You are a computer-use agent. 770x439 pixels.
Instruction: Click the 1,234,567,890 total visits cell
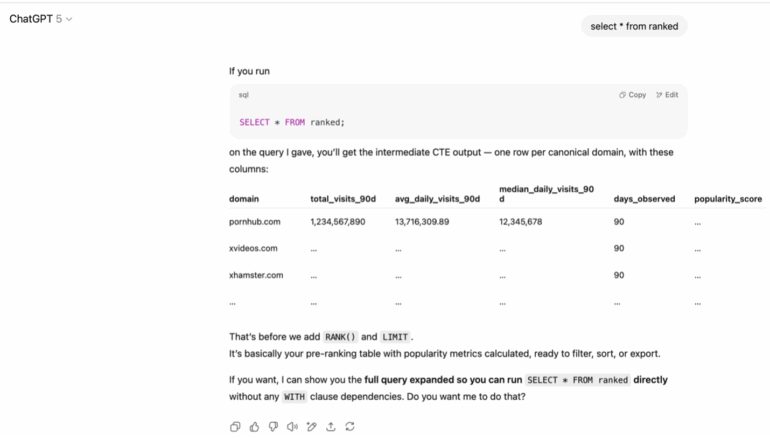pos(337,222)
